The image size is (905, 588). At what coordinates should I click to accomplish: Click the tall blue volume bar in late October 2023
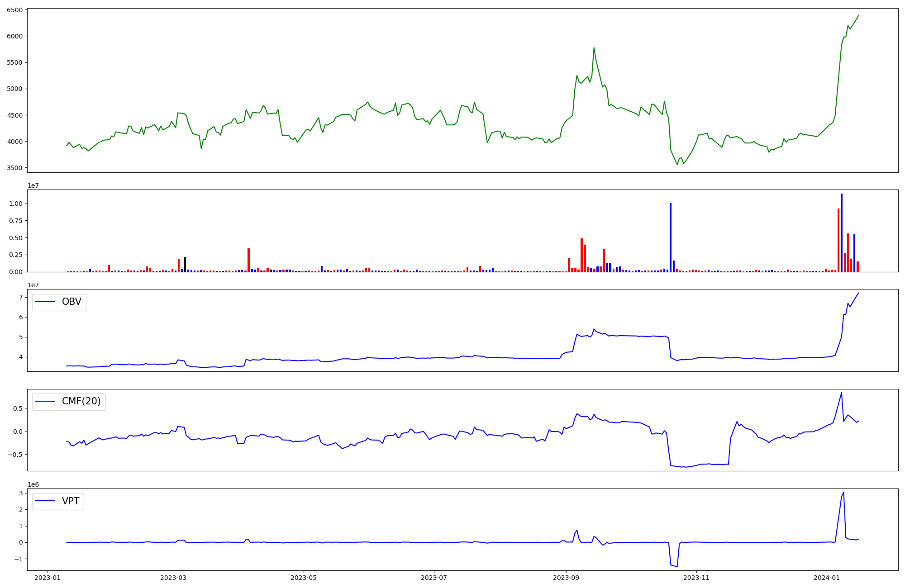click(x=671, y=237)
